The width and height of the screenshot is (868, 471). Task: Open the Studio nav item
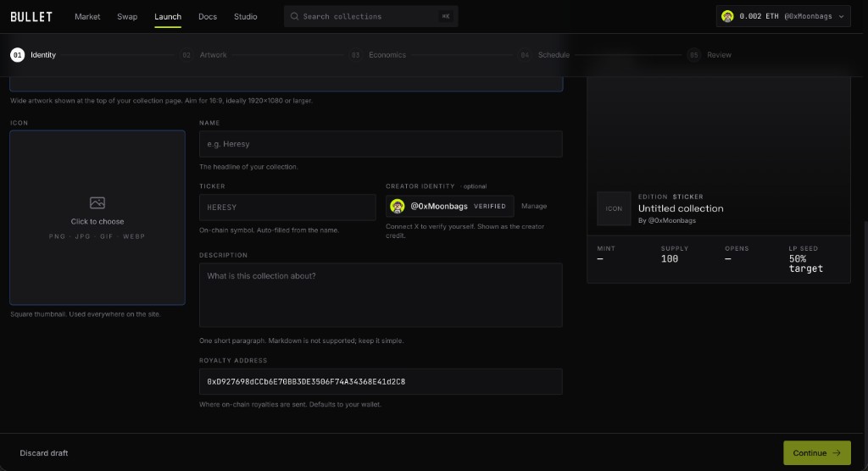[x=245, y=17]
